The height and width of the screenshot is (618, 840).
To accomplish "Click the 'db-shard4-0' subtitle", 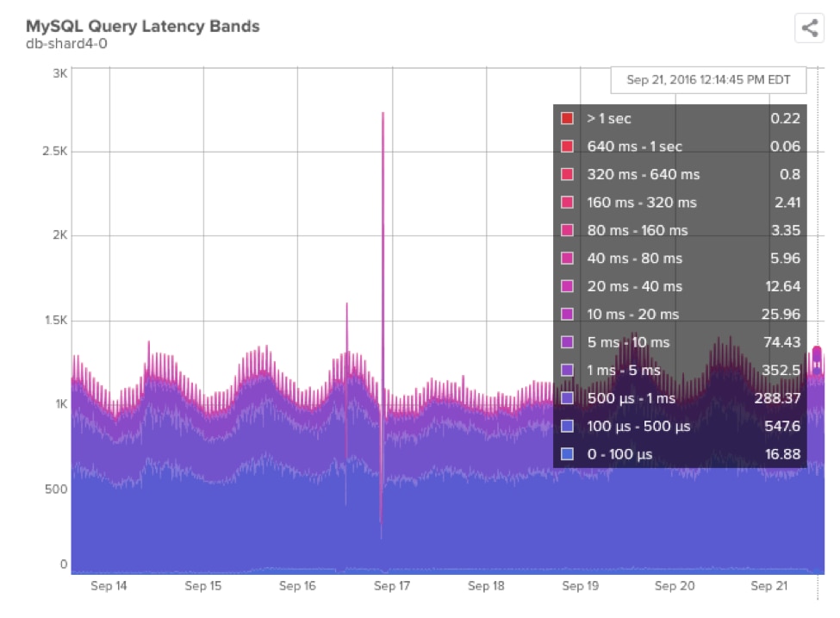I will [66, 44].
